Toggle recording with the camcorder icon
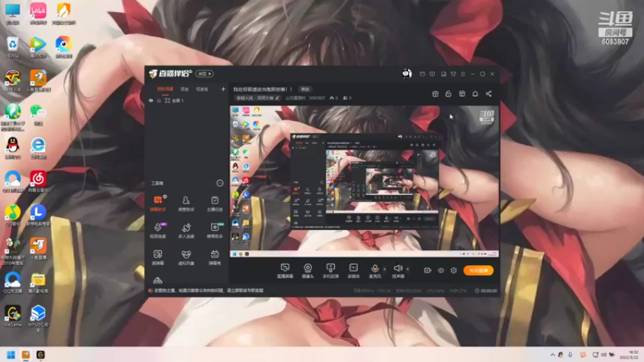 (427, 270)
